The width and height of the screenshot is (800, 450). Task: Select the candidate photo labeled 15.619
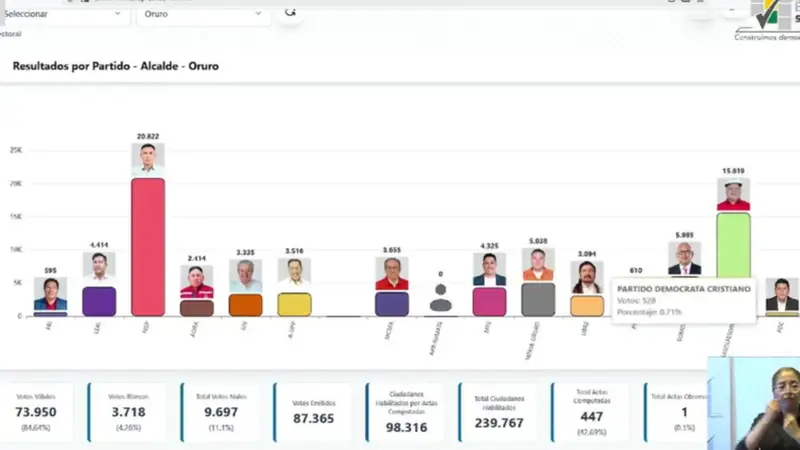tap(733, 194)
